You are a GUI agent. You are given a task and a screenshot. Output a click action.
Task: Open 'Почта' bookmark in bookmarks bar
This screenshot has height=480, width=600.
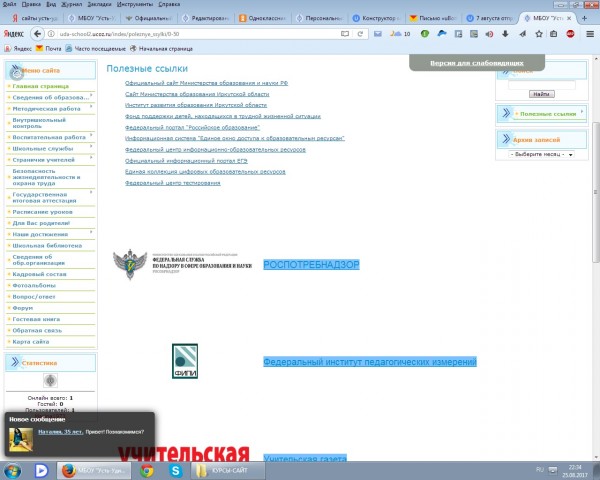pyautogui.click(x=49, y=49)
